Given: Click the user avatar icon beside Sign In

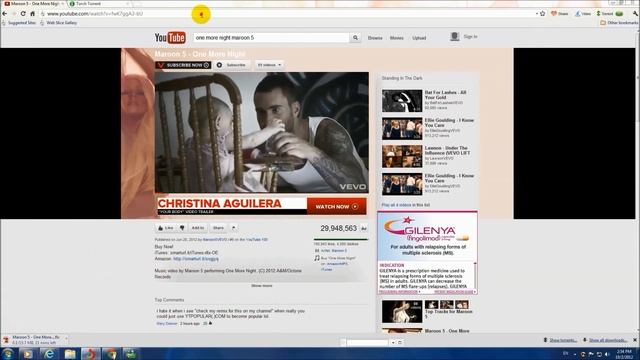Looking at the screenshot, I should tap(454, 37).
